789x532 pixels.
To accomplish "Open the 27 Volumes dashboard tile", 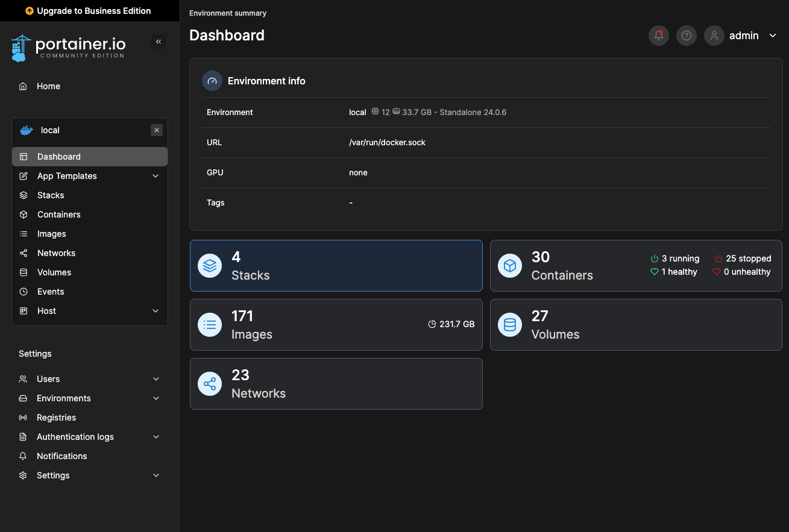I will point(636,325).
